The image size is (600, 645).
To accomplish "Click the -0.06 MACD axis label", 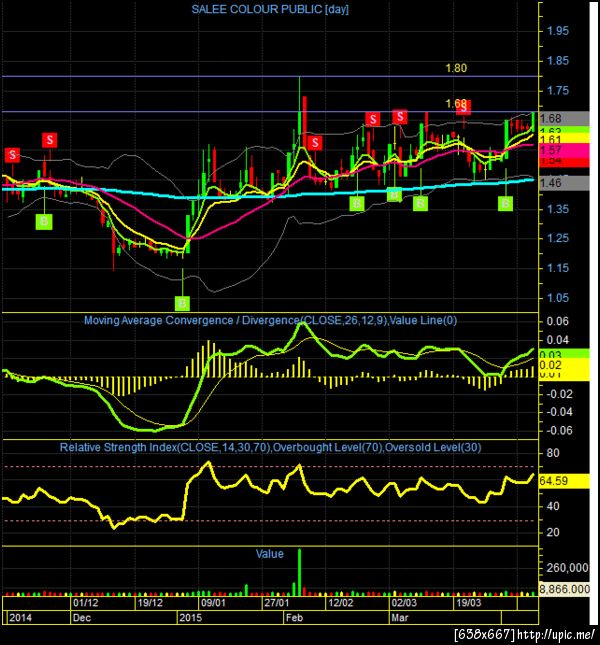I will [558, 430].
